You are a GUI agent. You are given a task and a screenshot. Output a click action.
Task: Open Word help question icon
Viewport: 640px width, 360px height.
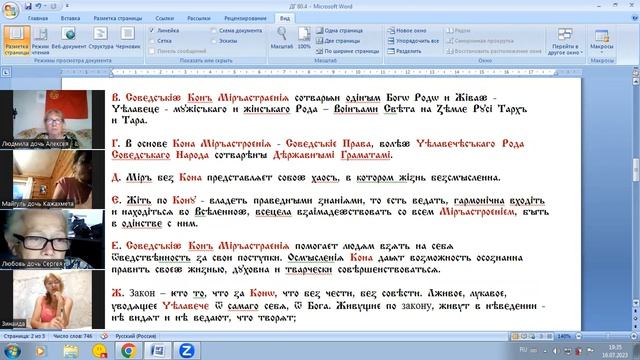tap(635, 18)
